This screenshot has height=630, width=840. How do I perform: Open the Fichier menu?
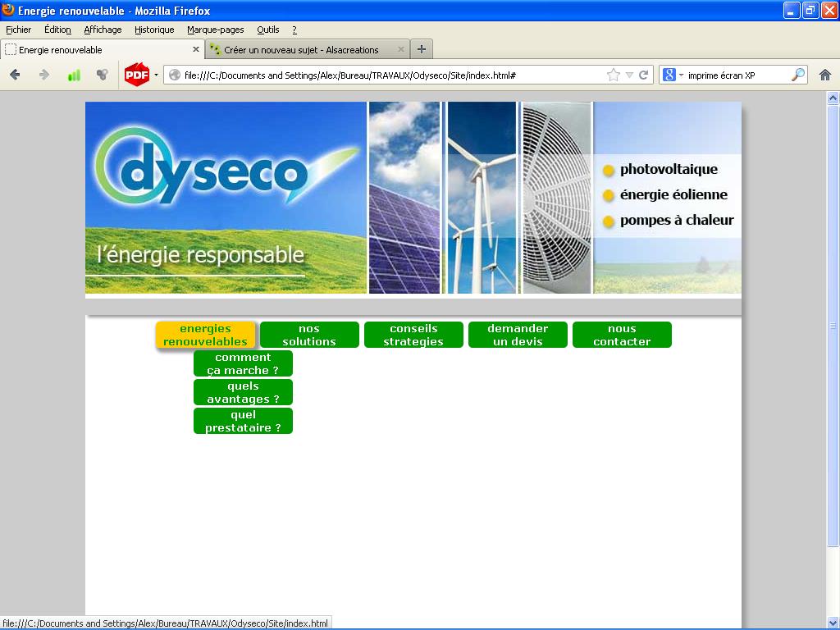19,30
